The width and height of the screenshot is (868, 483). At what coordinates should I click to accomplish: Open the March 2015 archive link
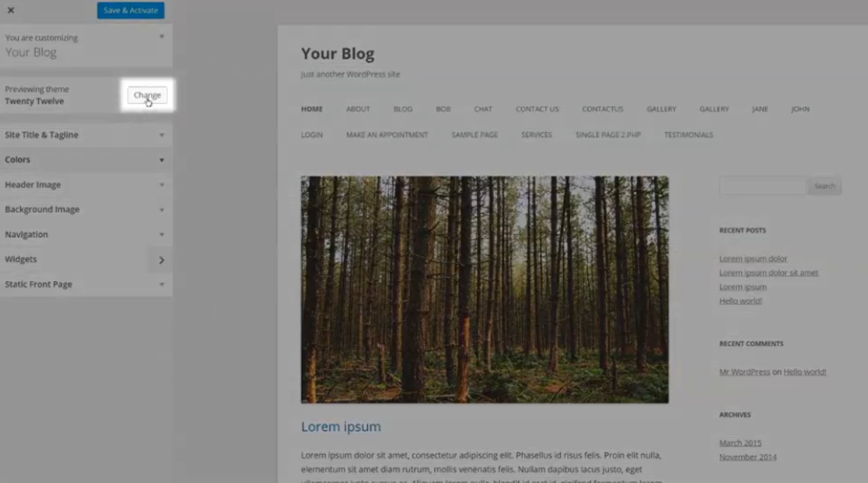(740, 442)
